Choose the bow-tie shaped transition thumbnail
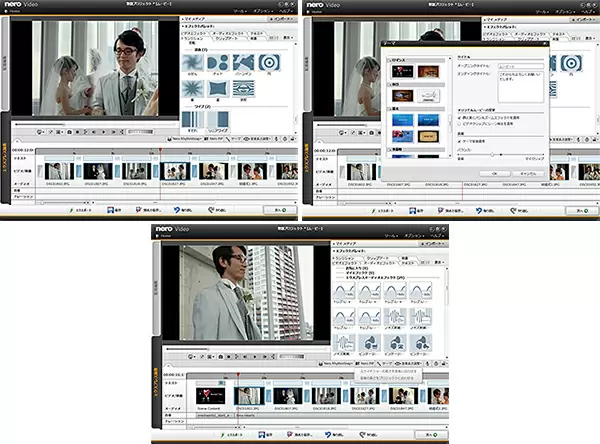600x444 pixels. 243,62
